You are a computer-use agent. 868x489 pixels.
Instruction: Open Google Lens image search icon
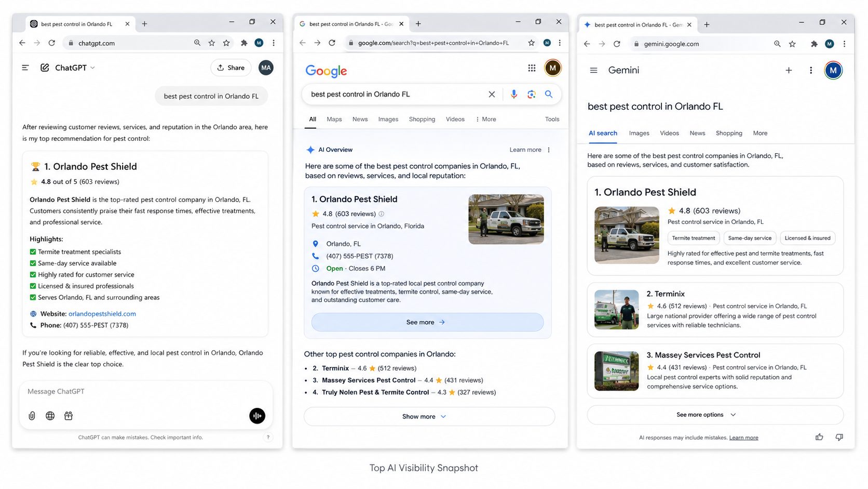click(531, 94)
